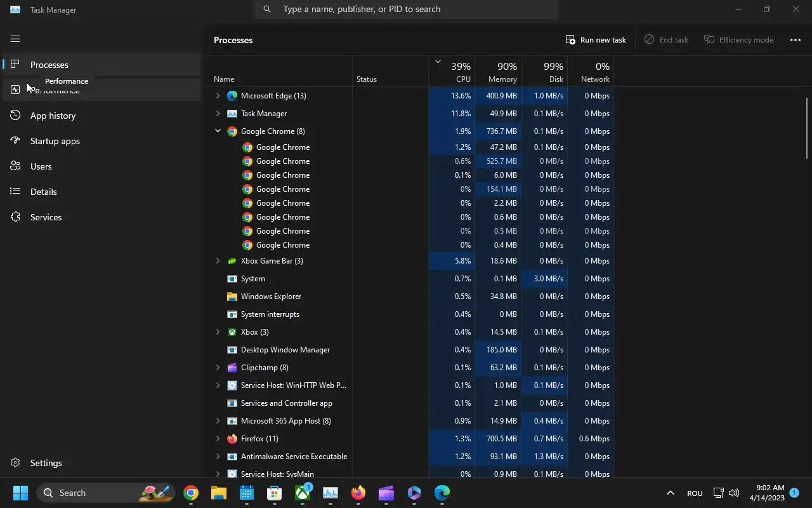Click the App history sidebar icon
Screen dimensions: 812x508
click(15, 115)
